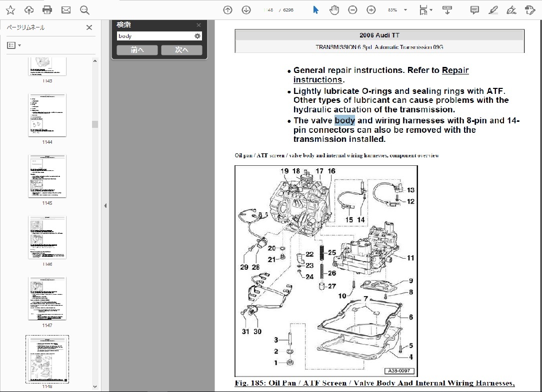Activate the arrow selection tool
This screenshot has width=542, height=392.
[x=316, y=10]
